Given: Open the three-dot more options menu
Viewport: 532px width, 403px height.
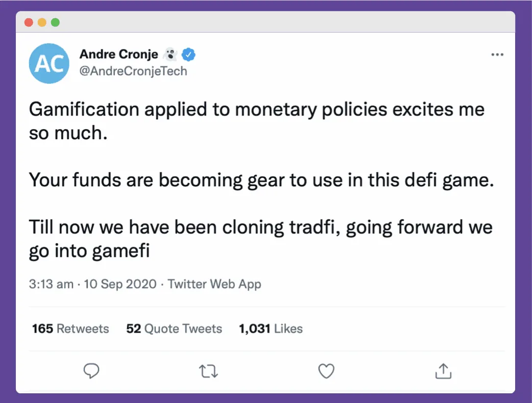Looking at the screenshot, I should point(497,54).
